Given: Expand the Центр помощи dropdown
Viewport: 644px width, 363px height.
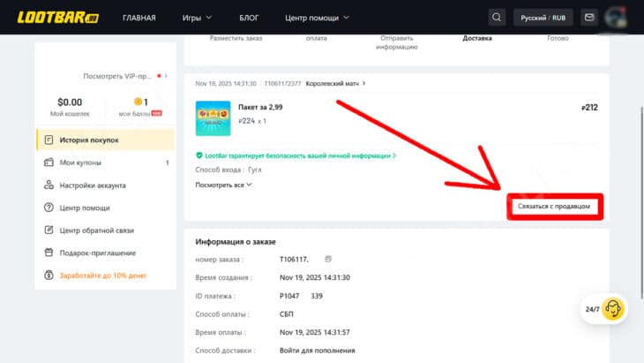Looking at the screenshot, I should click(317, 18).
